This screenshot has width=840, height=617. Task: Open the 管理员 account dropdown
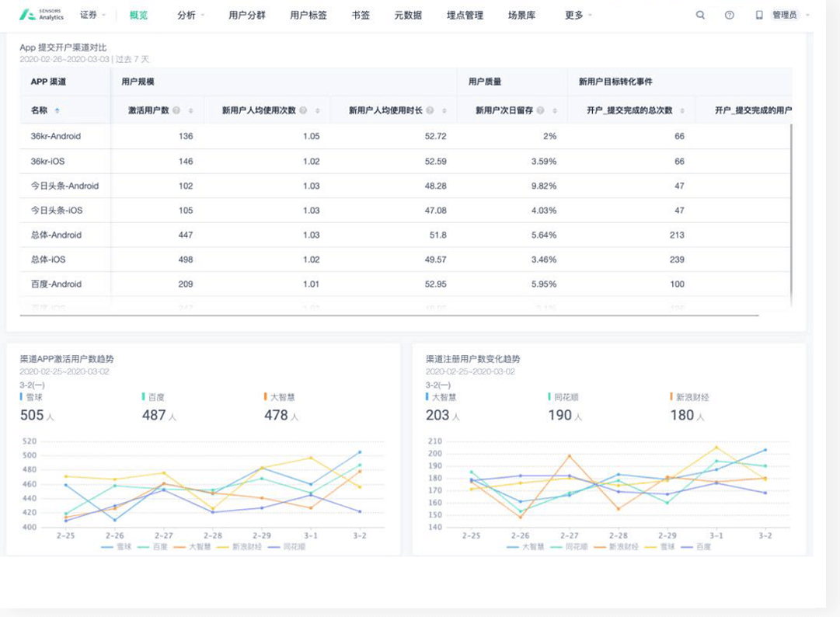[x=790, y=15]
